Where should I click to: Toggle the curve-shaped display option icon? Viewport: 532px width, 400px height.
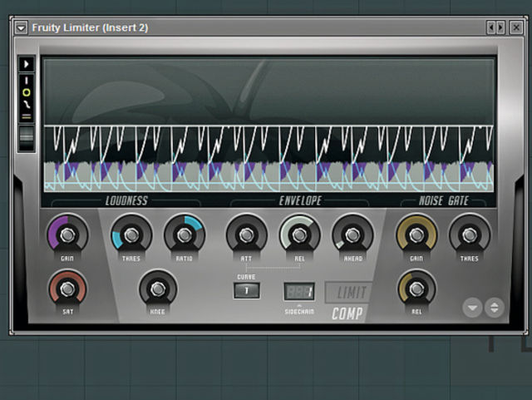pos(27,105)
